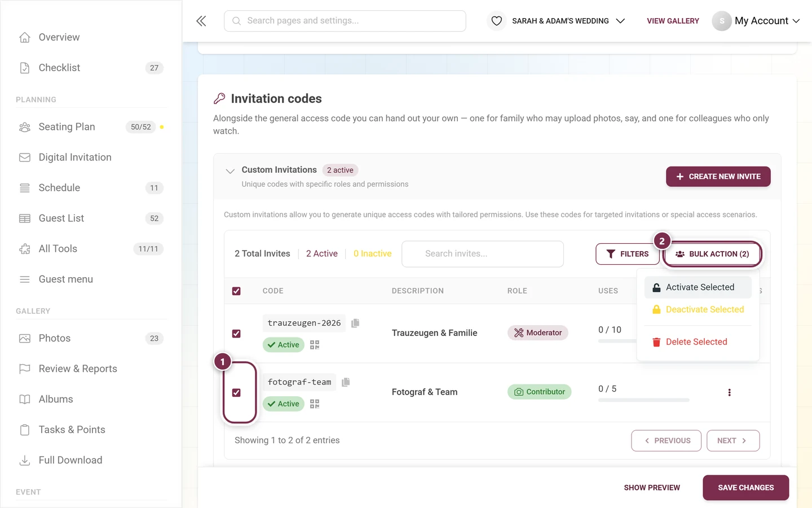812x508 pixels.
Task: Open the Filters button
Action: click(628, 254)
